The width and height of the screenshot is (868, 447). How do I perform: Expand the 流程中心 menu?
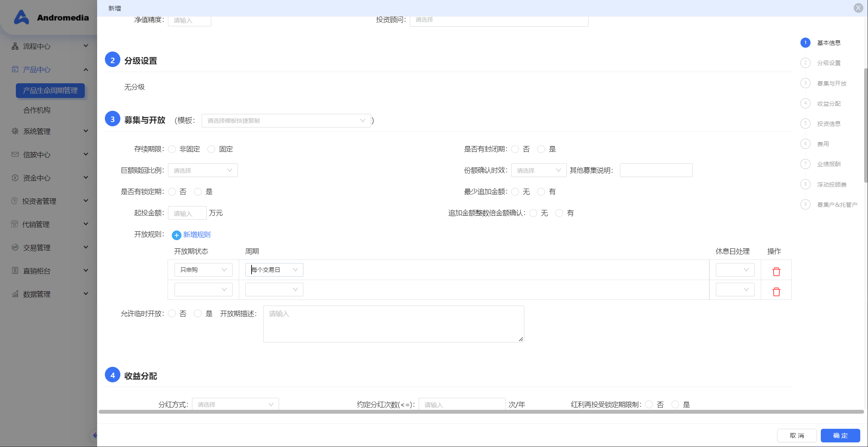point(86,46)
